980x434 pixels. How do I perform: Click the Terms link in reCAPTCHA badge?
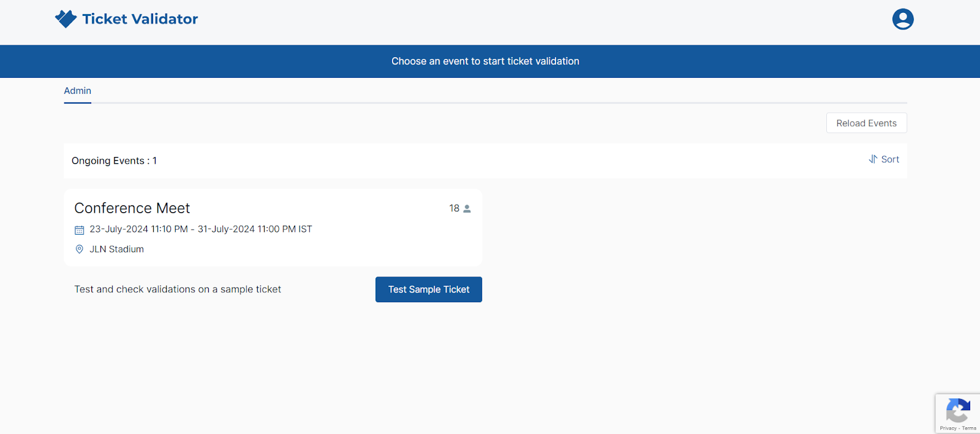(968, 428)
